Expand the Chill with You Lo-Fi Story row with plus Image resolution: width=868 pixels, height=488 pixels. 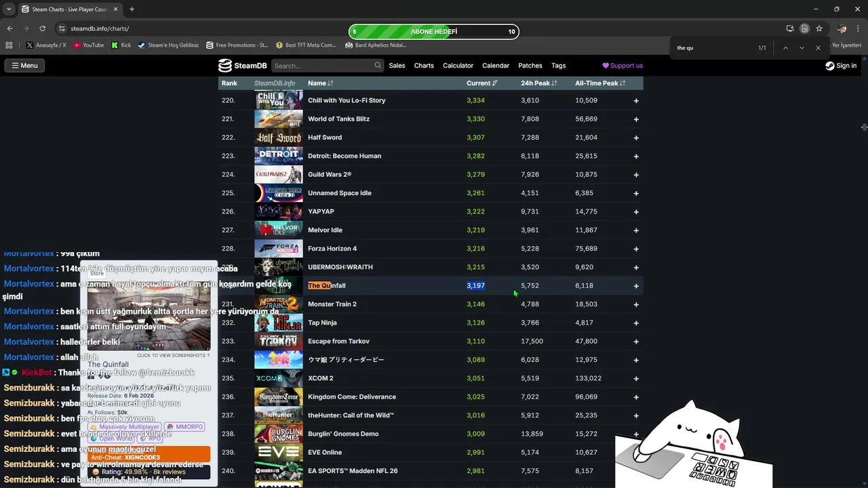coord(636,100)
